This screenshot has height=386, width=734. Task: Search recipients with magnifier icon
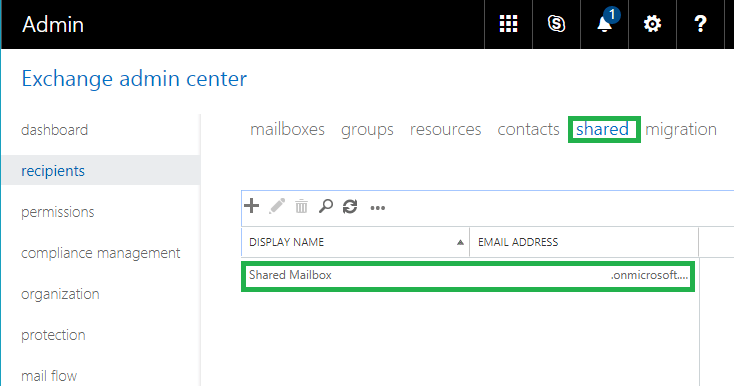point(326,206)
